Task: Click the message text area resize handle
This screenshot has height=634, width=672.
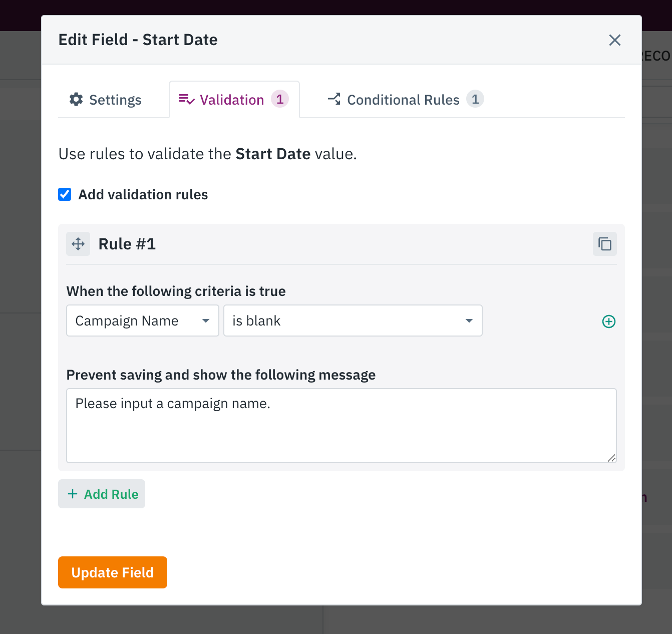Action: click(611, 458)
